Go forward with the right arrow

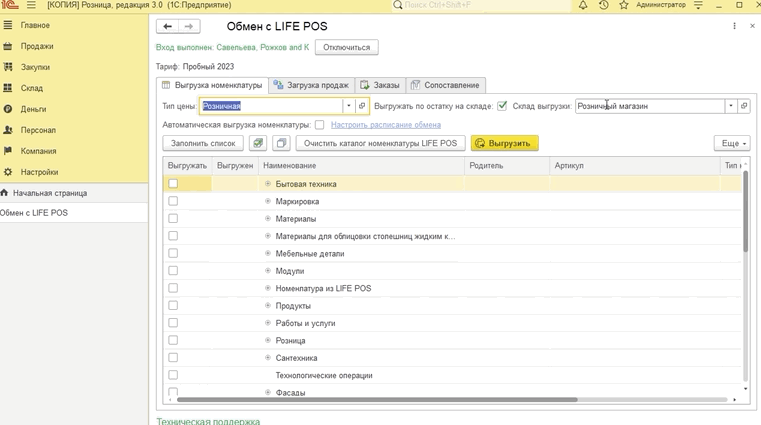(189, 26)
